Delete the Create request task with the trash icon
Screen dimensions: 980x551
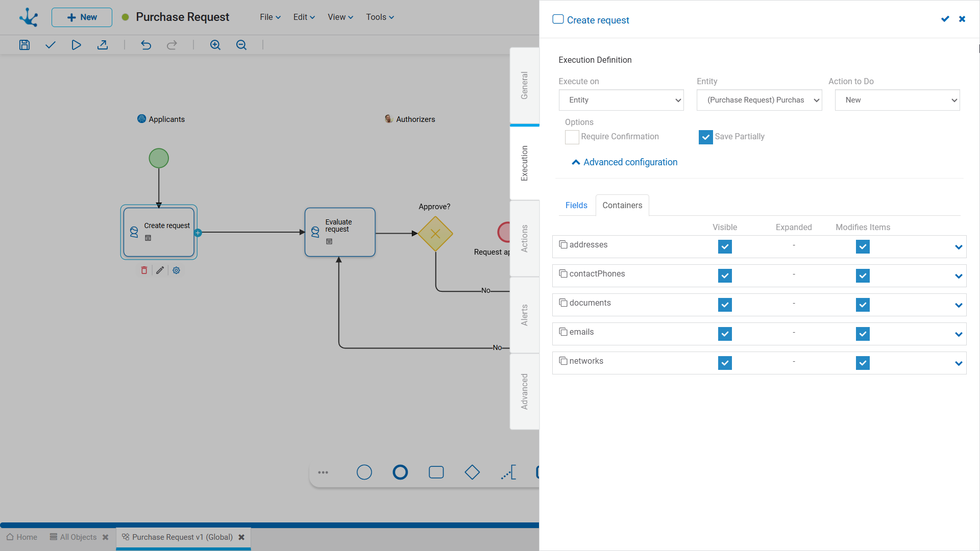point(144,270)
